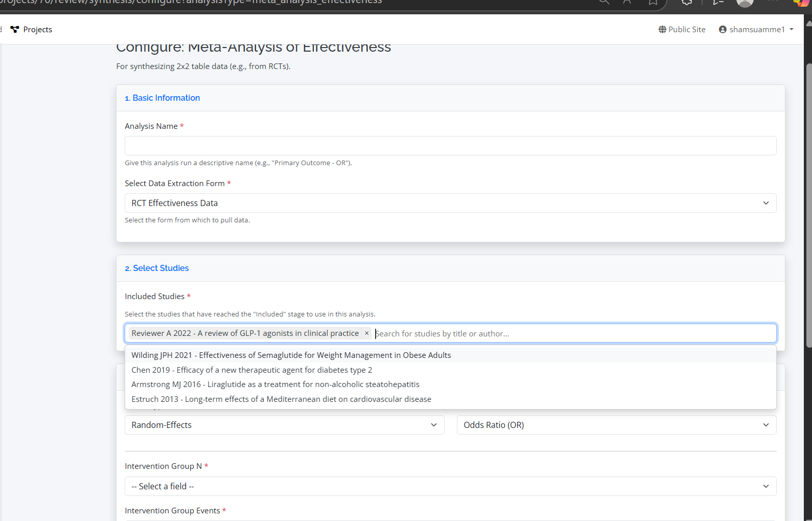Click the 'Included Studies' label

(154, 297)
